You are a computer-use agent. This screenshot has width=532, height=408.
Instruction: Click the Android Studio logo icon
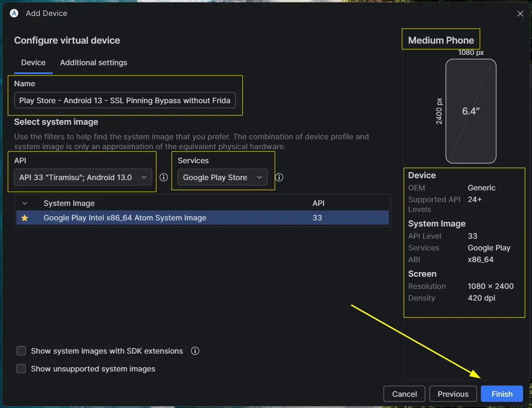(x=14, y=13)
